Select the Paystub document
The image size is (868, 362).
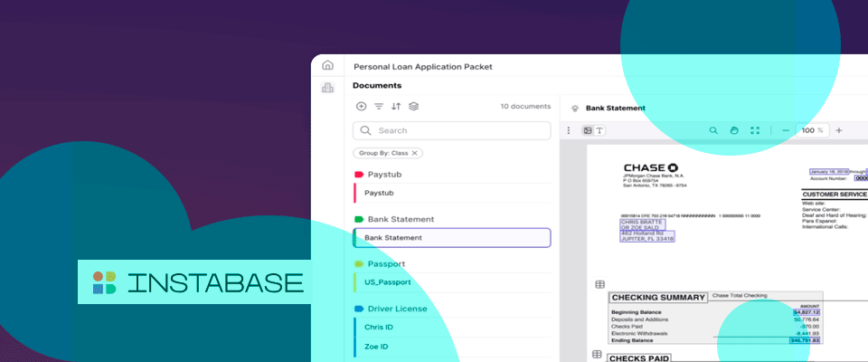click(x=379, y=193)
